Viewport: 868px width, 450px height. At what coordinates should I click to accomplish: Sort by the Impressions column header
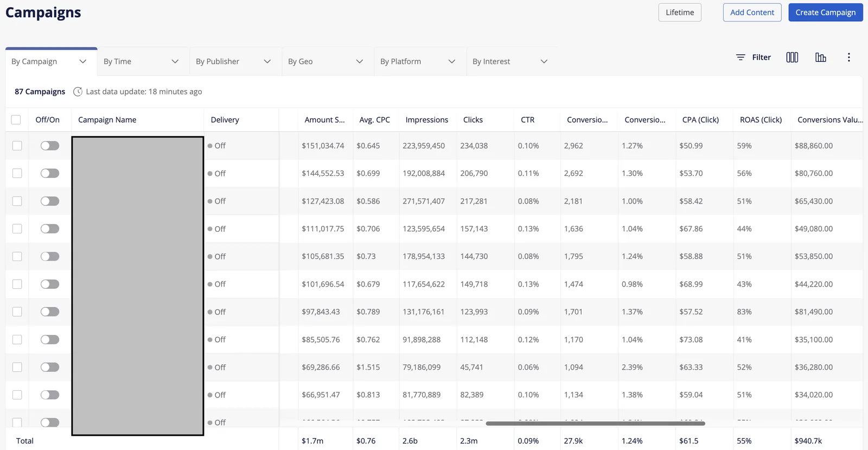(x=426, y=120)
